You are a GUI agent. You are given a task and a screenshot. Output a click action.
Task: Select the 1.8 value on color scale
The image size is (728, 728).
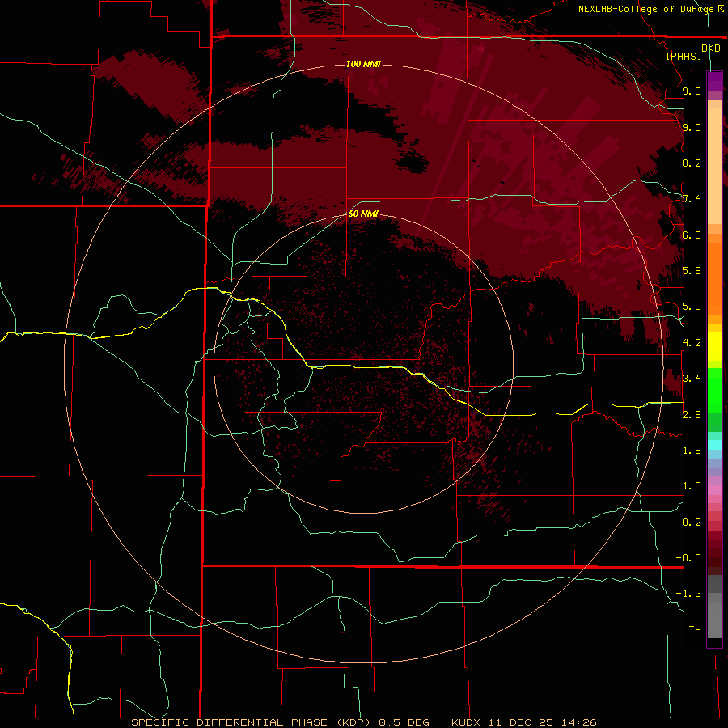692,451
